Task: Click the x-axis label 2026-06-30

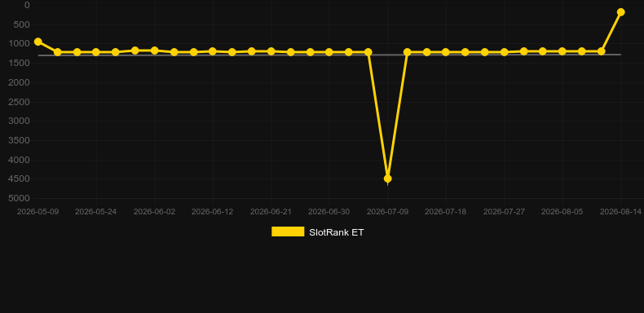Action: pos(329,212)
